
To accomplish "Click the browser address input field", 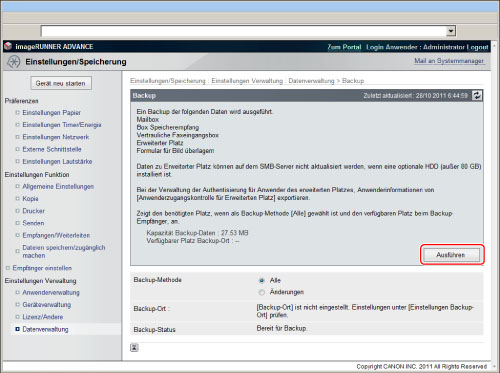I will tap(244, 31).
